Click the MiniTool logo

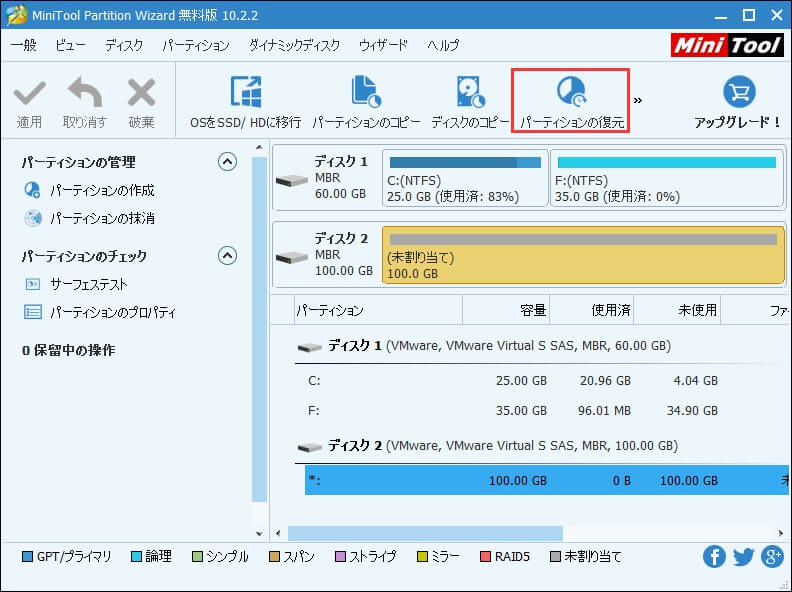coord(727,45)
